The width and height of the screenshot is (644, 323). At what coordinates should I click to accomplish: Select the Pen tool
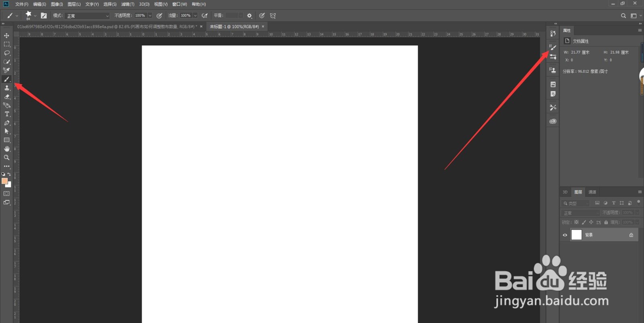pos(7,123)
